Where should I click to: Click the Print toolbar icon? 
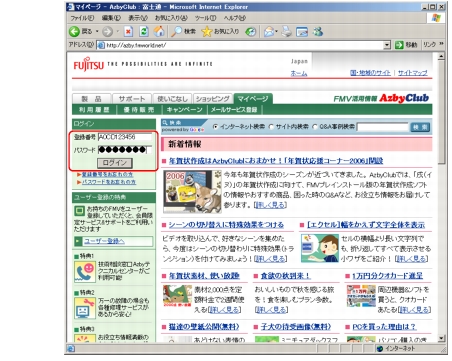tap(286, 32)
